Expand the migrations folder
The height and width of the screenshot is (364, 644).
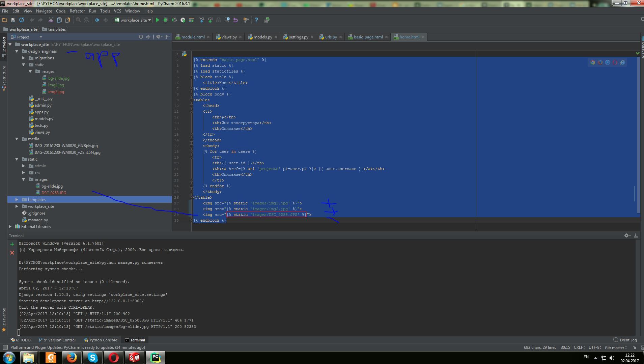24,58
